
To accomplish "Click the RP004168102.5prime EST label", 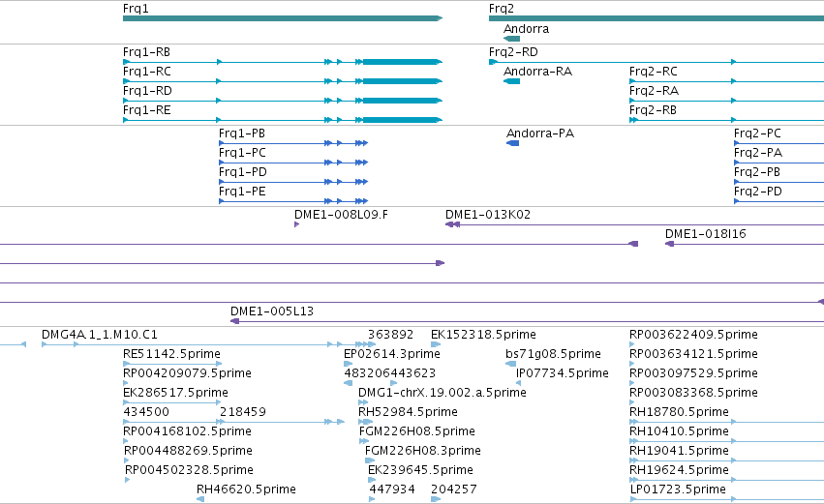I will (187, 431).
